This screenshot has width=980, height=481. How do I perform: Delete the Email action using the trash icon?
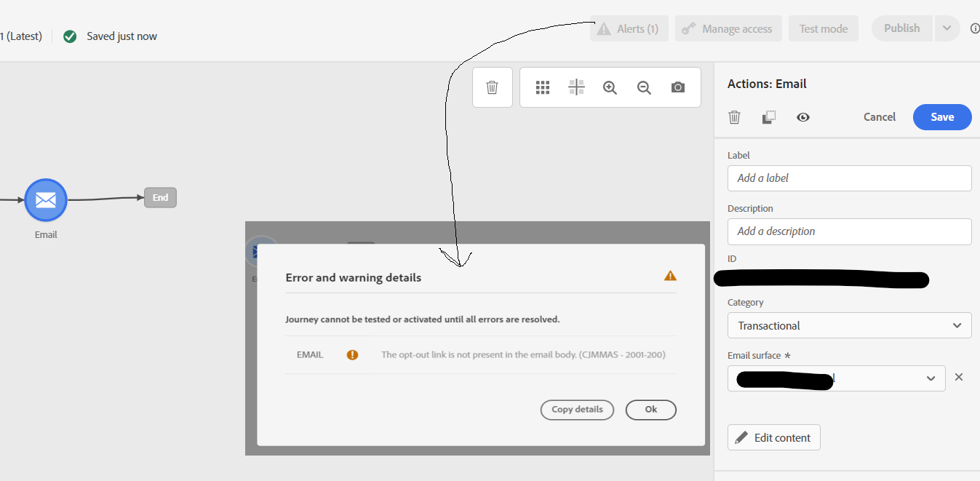click(x=734, y=117)
